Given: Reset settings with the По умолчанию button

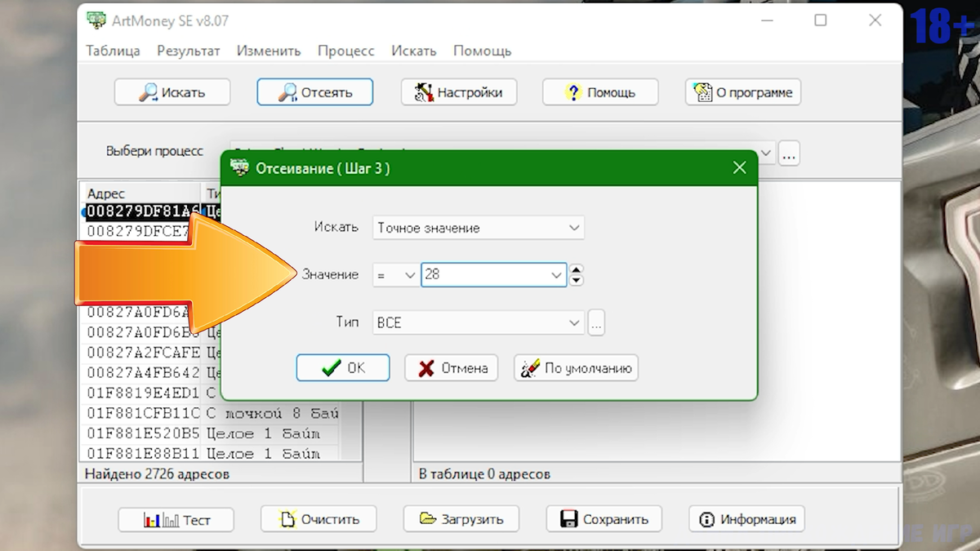Looking at the screenshot, I should coord(576,368).
